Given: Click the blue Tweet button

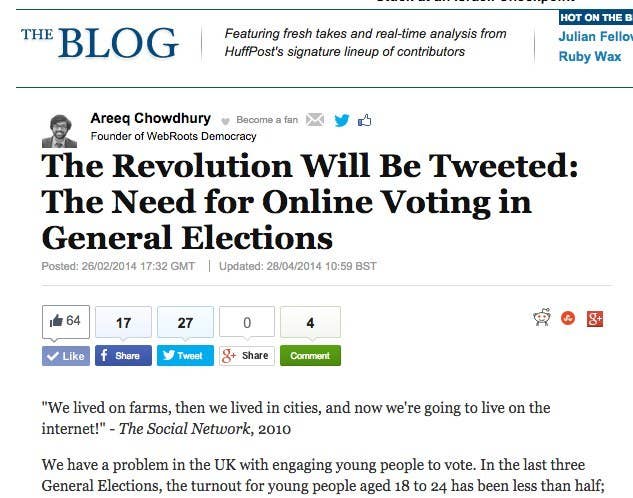Looking at the screenshot, I should tap(185, 356).
